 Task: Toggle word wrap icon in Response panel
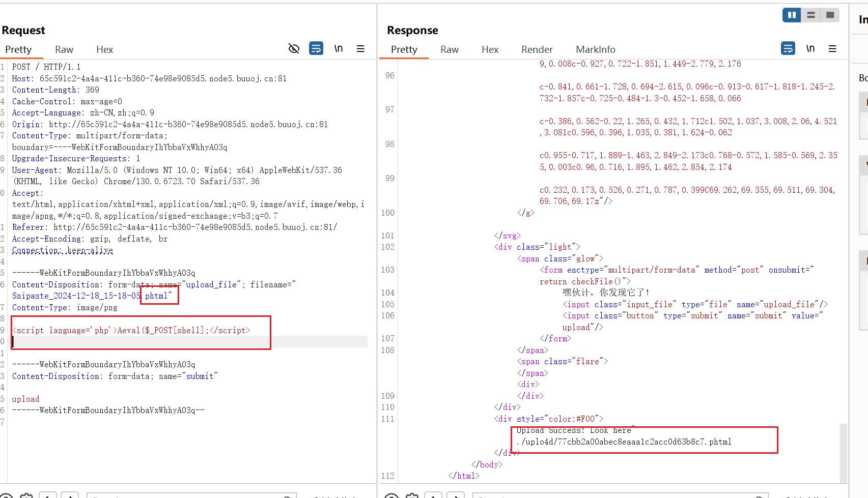click(788, 48)
